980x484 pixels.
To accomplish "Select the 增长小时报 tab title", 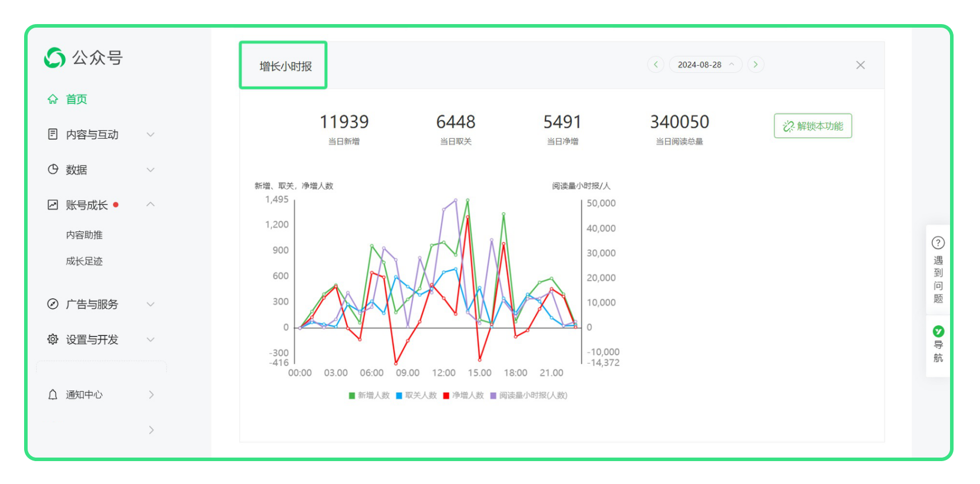I will pyautogui.click(x=286, y=66).
